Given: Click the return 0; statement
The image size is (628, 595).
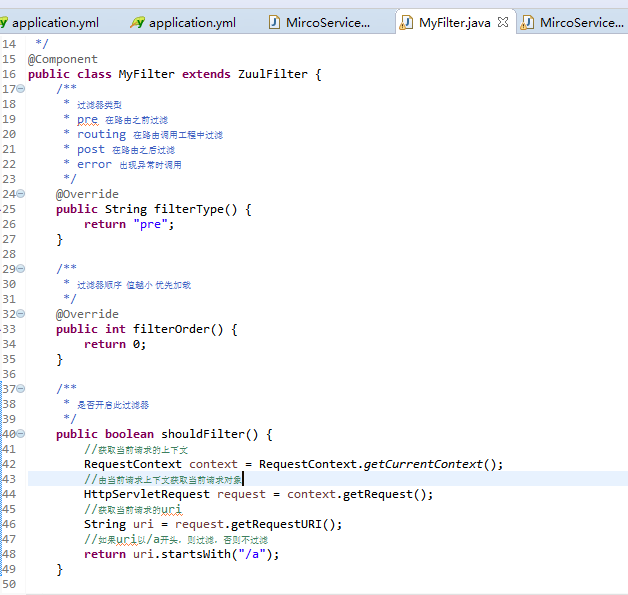Looking at the screenshot, I should point(115,344).
